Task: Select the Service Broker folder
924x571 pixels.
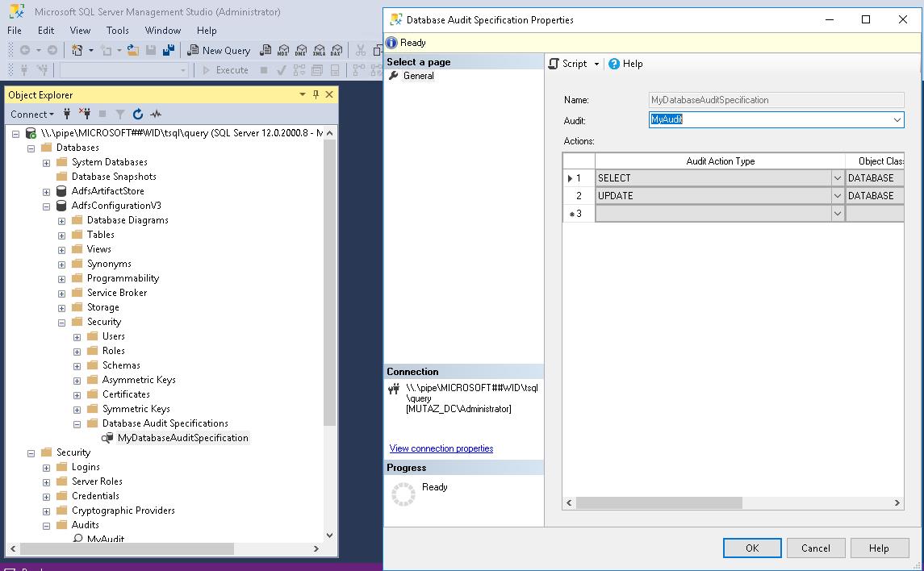Action: pyautogui.click(x=117, y=293)
